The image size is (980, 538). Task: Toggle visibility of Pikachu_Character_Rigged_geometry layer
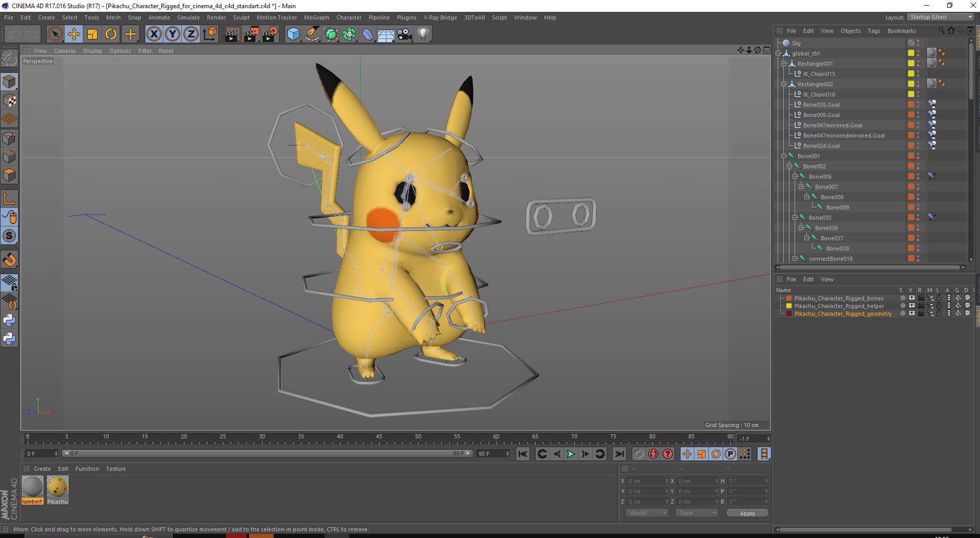click(912, 313)
